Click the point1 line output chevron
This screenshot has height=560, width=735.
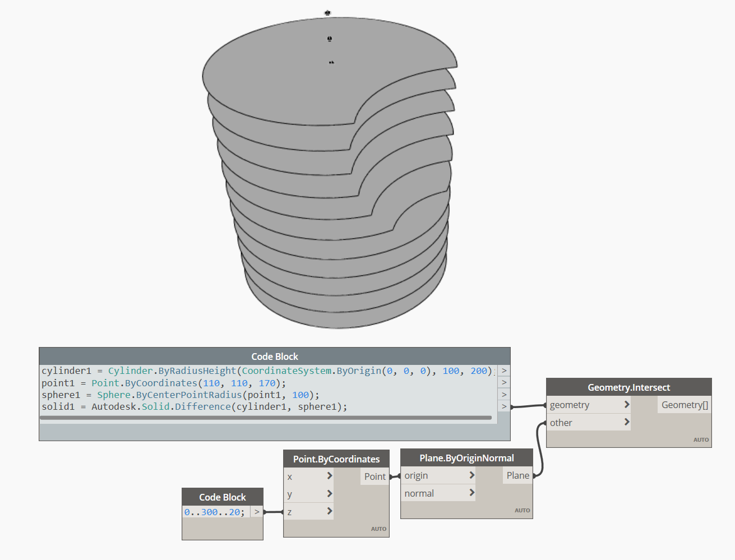[x=503, y=382]
